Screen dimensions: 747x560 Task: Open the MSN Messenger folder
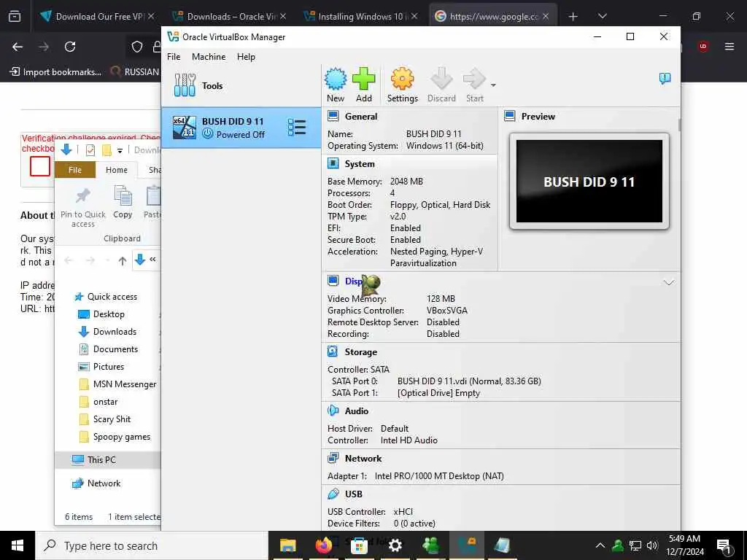pyautogui.click(x=117, y=384)
